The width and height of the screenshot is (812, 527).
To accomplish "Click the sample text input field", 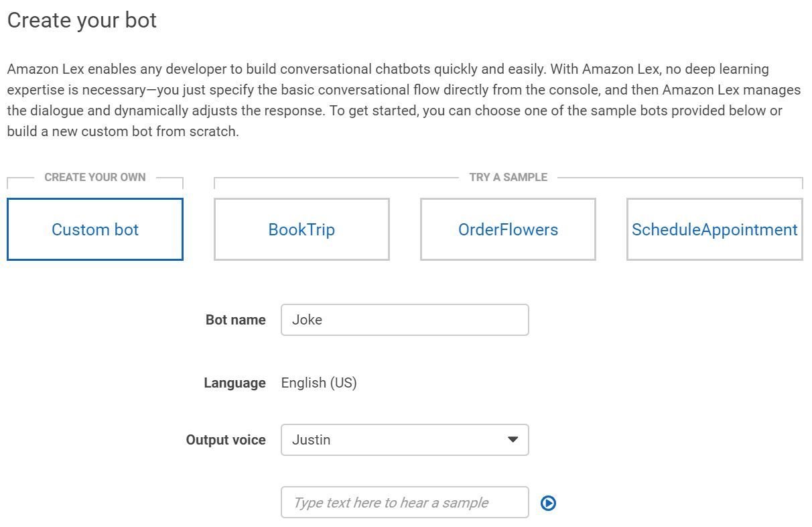I will pyautogui.click(x=405, y=503).
